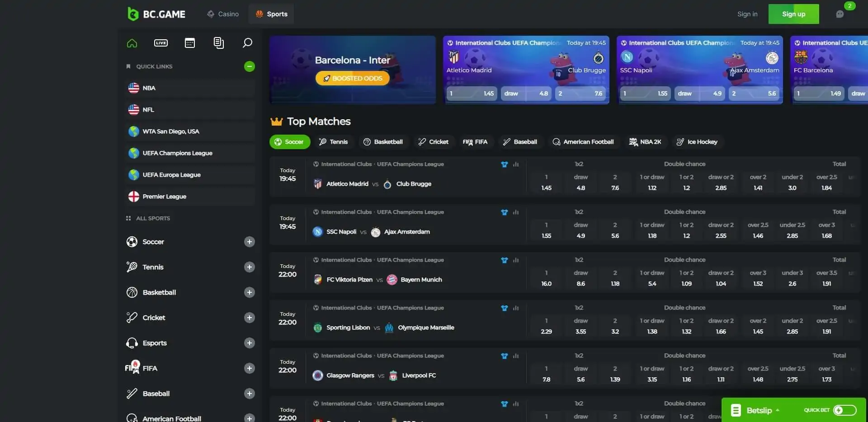Open statistics icon for Atletico Madrid vs Club Brugge
The height and width of the screenshot is (422, 868).
(516, 164)
